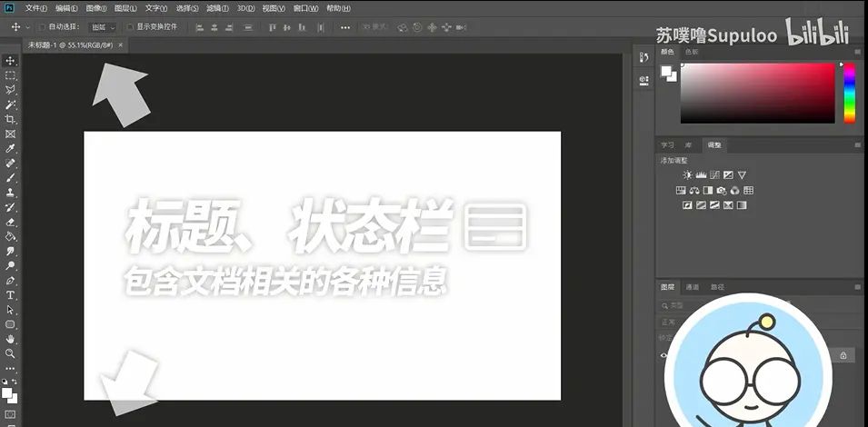Open the Layers panel flyout menu
This screenshot has height=427, width=868.
857,287
